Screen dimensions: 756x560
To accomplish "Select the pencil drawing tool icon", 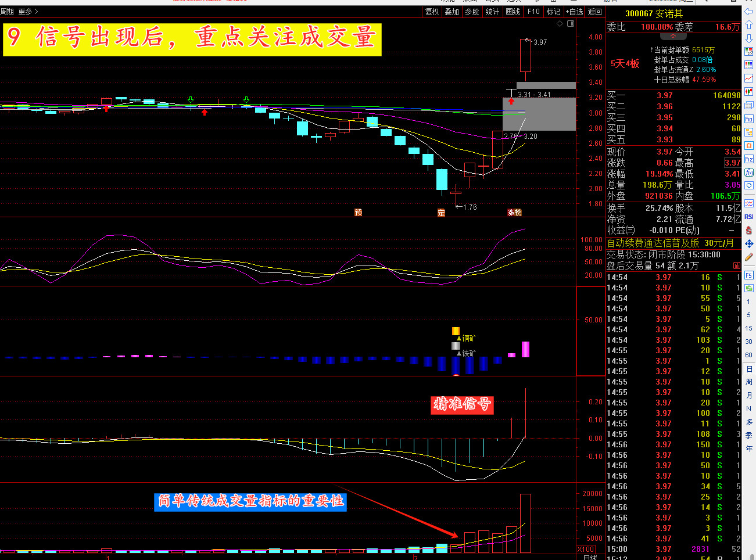I will coord(749,257).
